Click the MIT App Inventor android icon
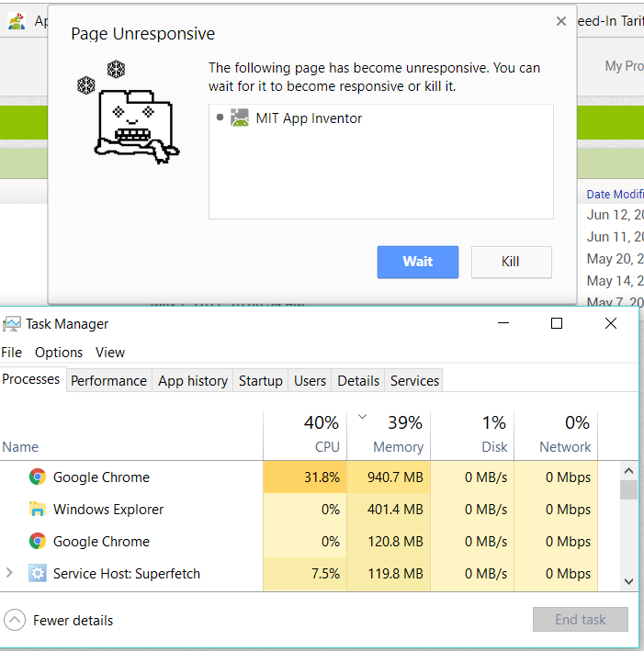The width and height of the screenshot is (644, 651). coord(240,118)
